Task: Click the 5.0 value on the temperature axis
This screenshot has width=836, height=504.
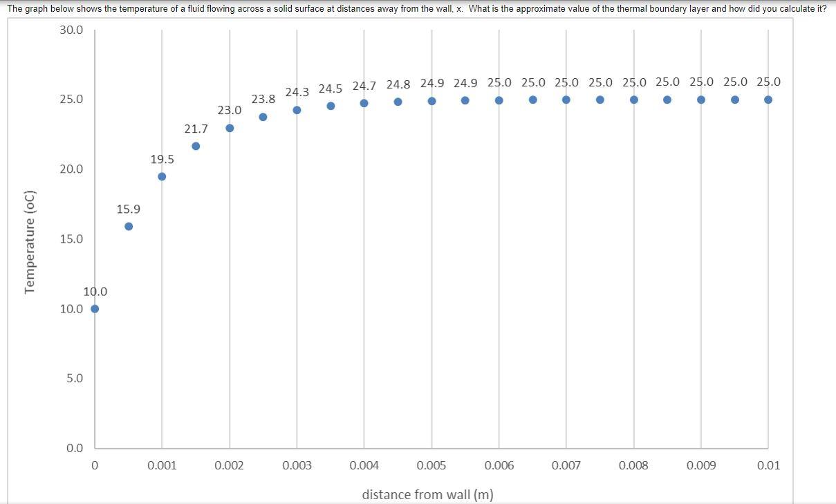Action: tap(74, 378)
